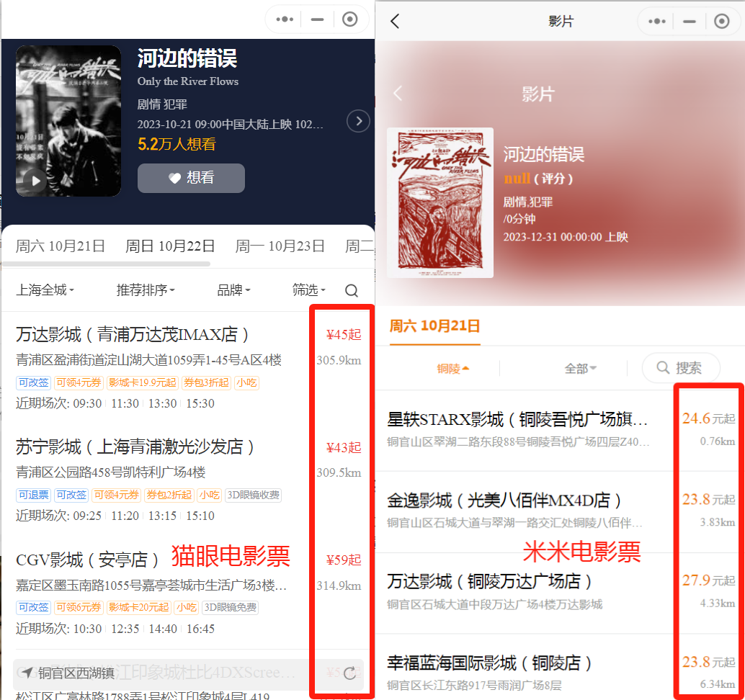This screenshot has width=745, height=700.
Task: Click the 河边的错误 red poster thumbnail
Action: click(440, 202)
